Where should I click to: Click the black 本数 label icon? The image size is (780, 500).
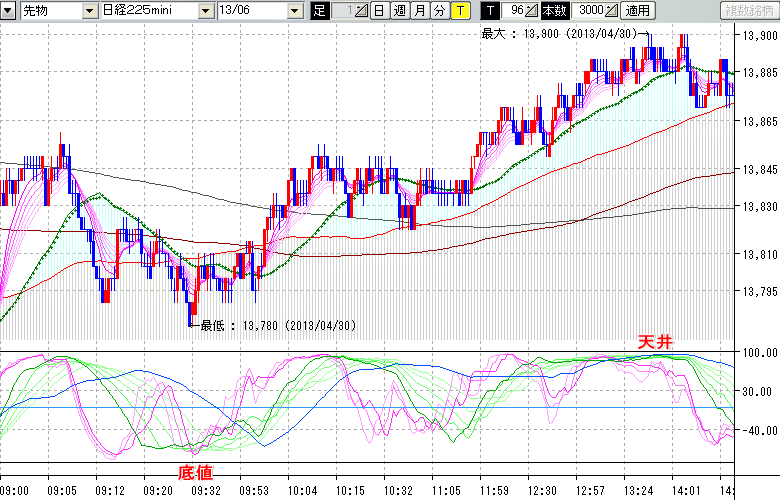(556, 11)
